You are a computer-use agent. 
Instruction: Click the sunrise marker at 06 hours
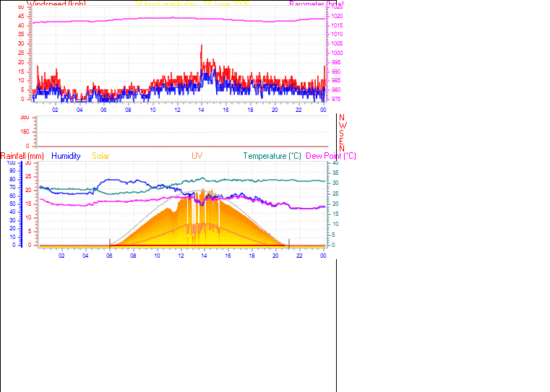(110, 243)
